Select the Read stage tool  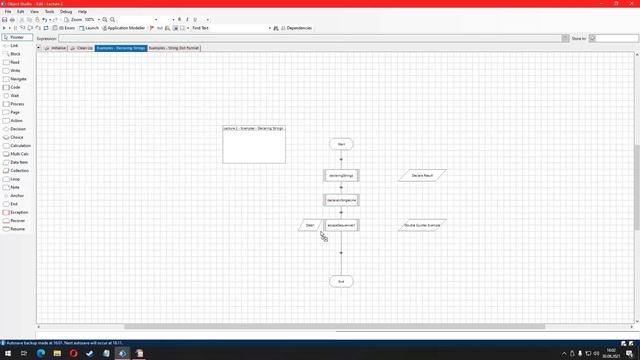coord(11,62)
